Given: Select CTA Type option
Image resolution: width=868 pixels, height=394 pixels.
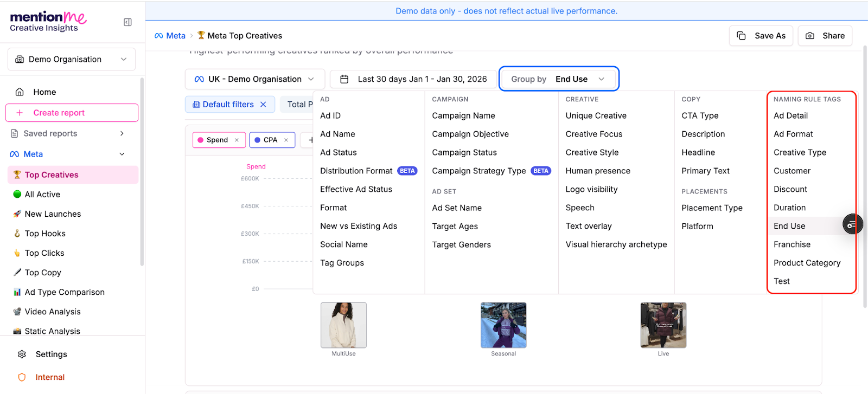Looking at the screenshot, I should 700,115.
